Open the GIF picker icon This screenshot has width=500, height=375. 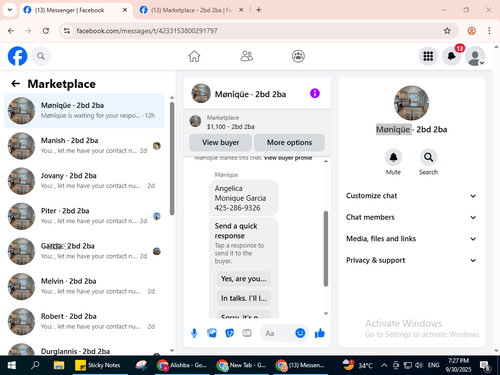pos(247,333)
